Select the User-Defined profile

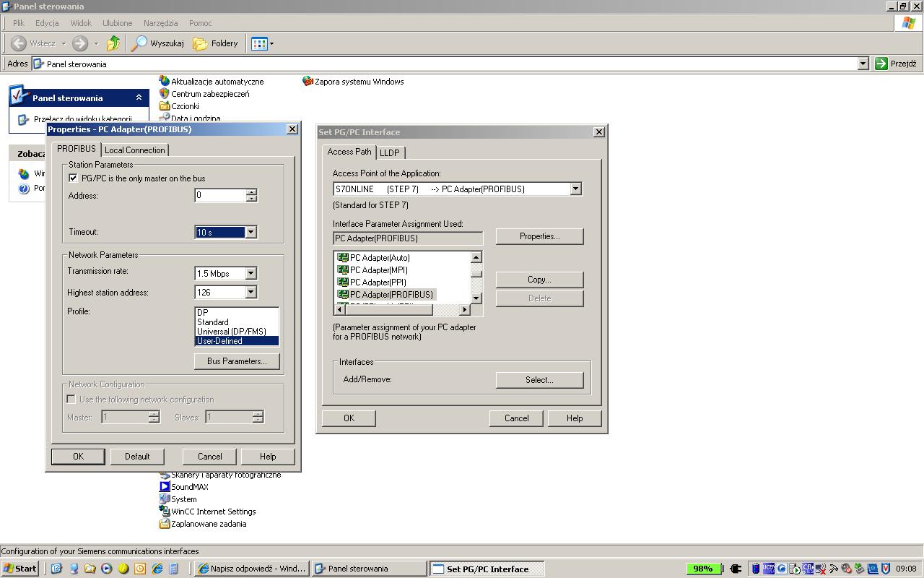pyautogui.click(x=237, y=341)
